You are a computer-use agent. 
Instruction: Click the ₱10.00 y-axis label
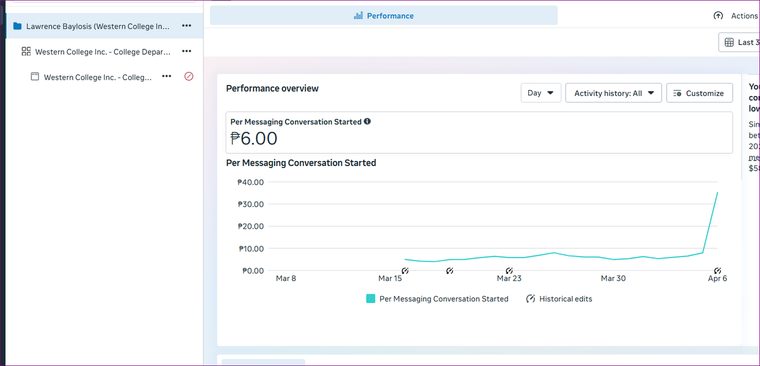click(x=251, y=249)
